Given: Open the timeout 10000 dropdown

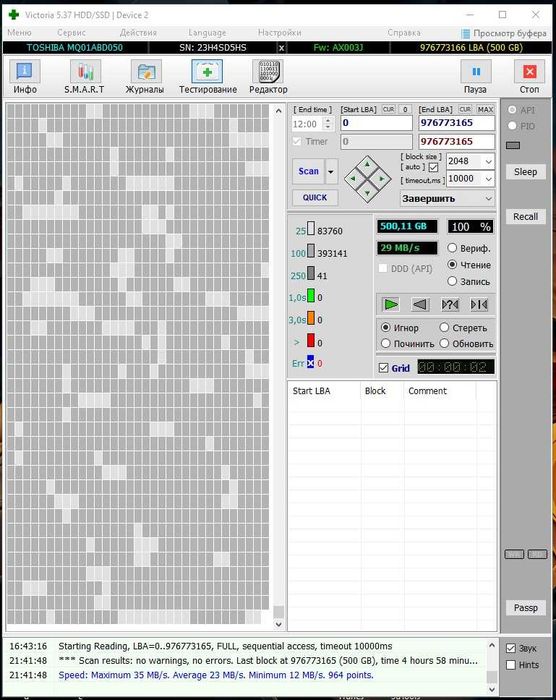Looking at the screenshot, I should [x=470, y=179].
